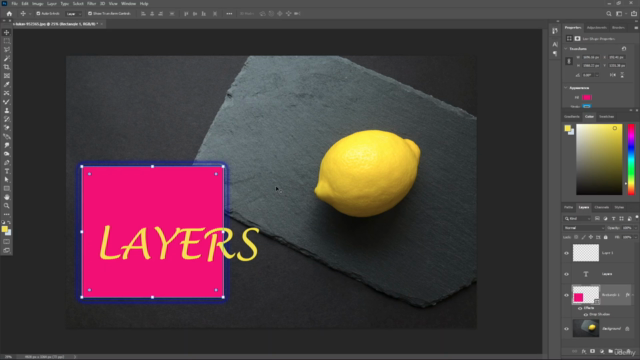The width and height of the screenshot is (640, 360).
Task: Switch to the Gradients tab
Action: (572, 117)
